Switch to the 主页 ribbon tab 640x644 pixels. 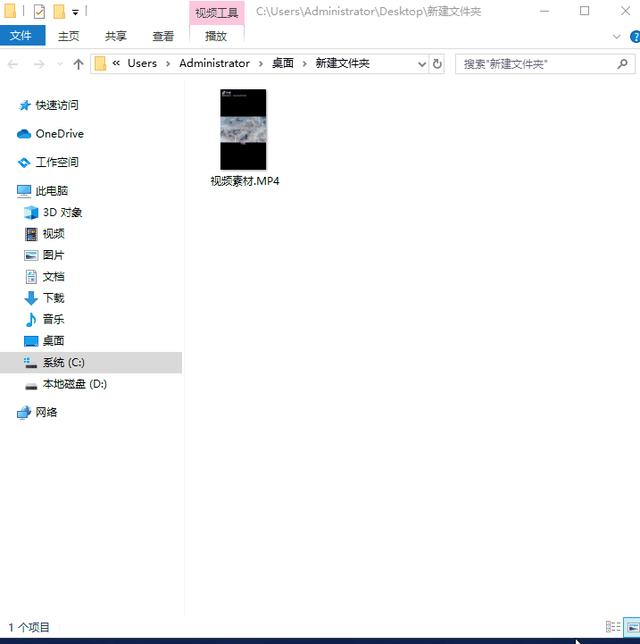69,36
